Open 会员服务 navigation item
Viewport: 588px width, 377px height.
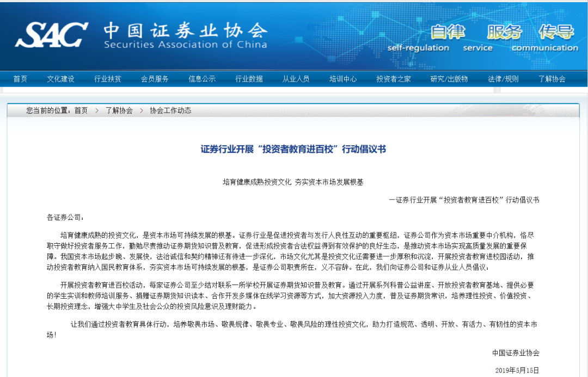(x=155, y=79)
